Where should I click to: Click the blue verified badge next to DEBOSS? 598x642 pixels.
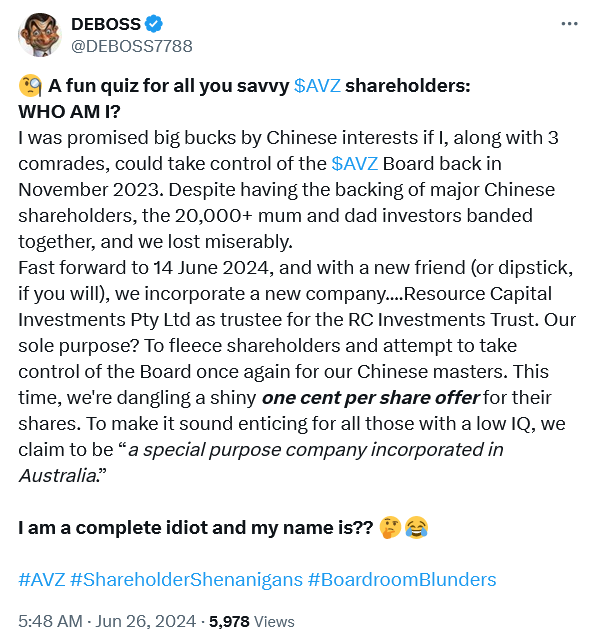(x=154, y=24)
